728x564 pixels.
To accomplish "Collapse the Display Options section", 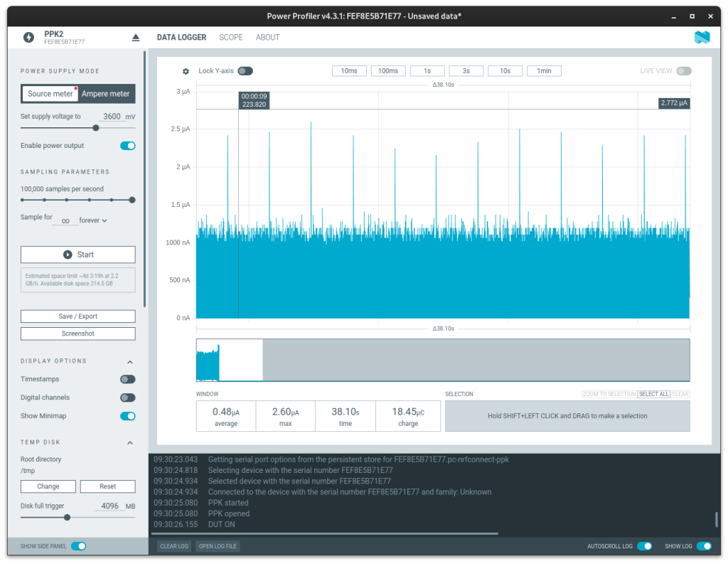I will (130, 361).
